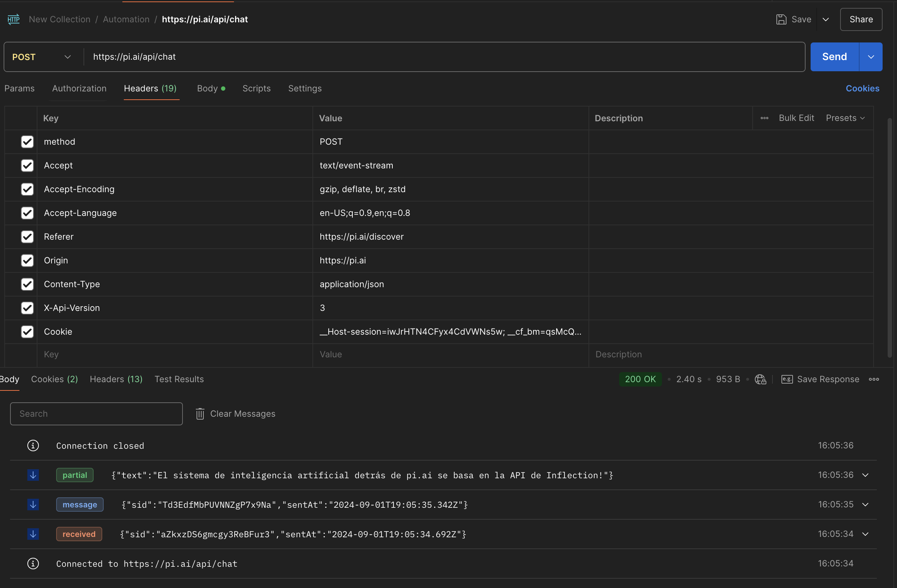Click the partial message badge
The height and width of the screenshot is (588, 897).
pos(75,475)
